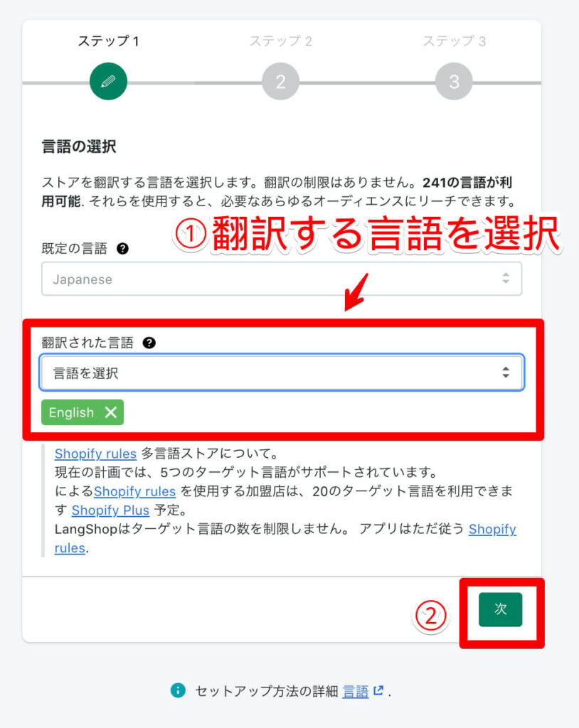
Task: Open first Shopify rules link
Action: point(95,454)
